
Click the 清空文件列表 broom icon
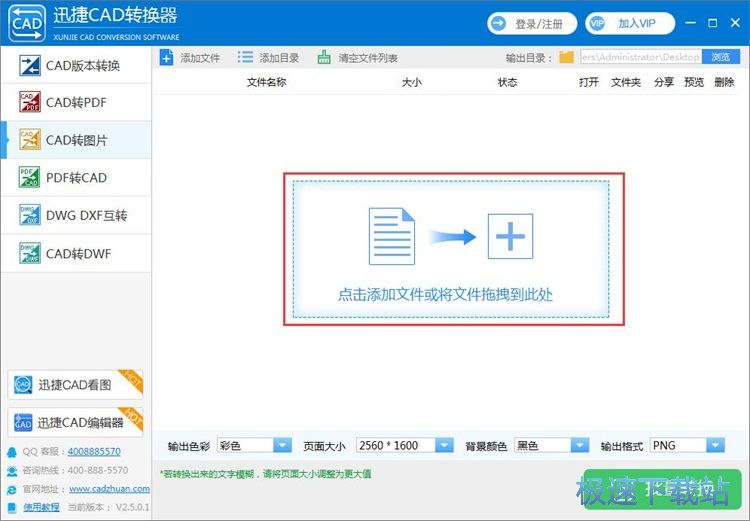[x=324, y=57]
